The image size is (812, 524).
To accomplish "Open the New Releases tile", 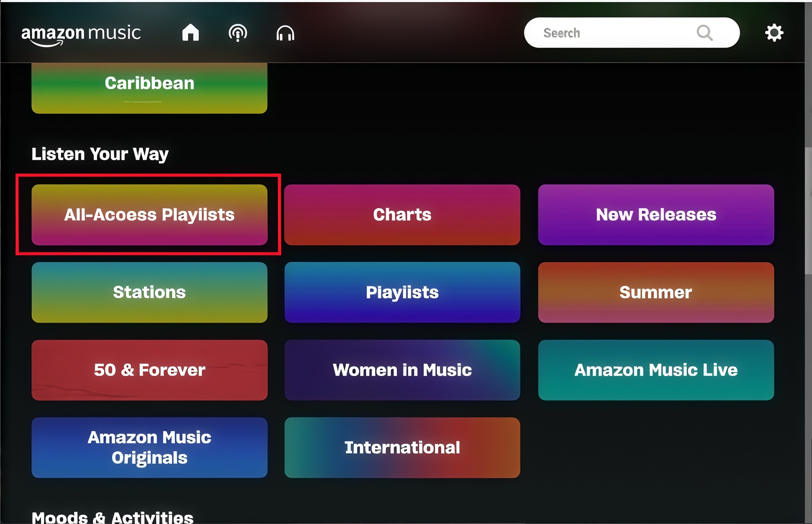I will [x=656, y=215].
